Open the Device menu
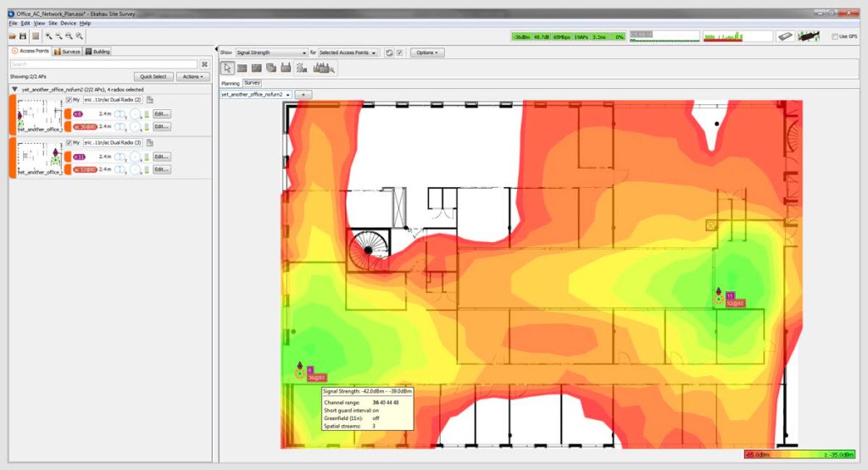The height and width of the screenshot is (470, 868). click(69, 23)
